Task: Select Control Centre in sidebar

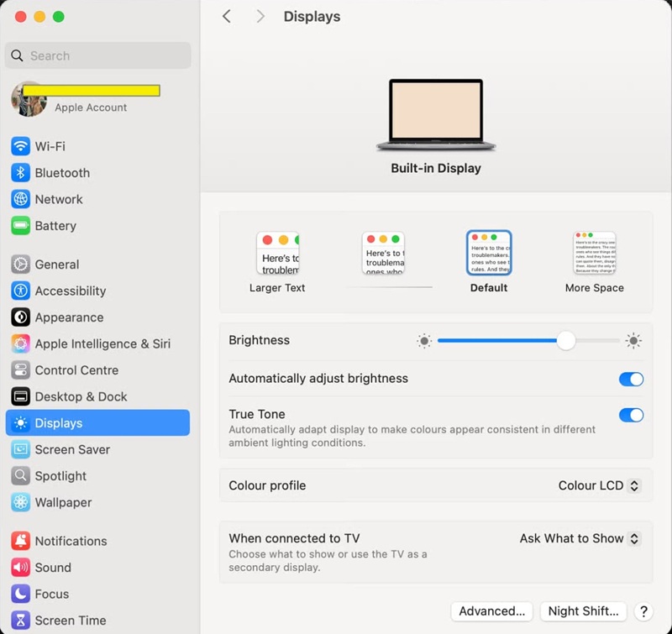Action: pyautogui.click(x=97, y=370)
